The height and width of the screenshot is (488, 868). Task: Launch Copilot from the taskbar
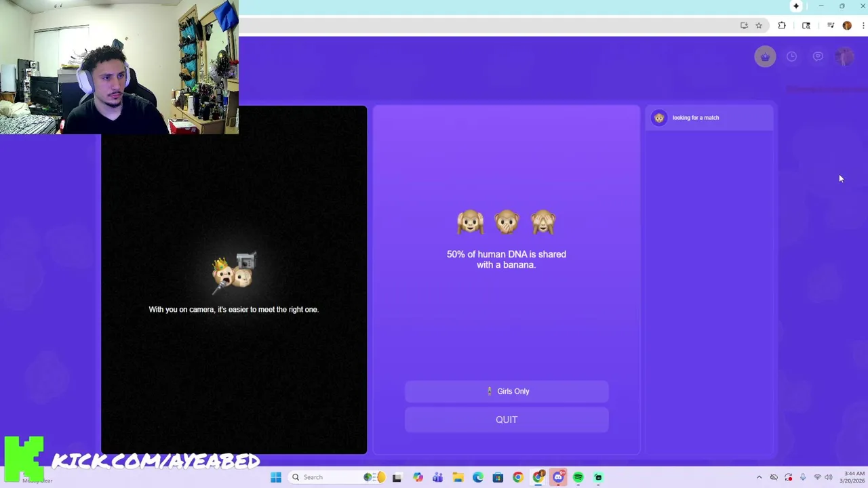pyautogui.click(x=418, y=477)
